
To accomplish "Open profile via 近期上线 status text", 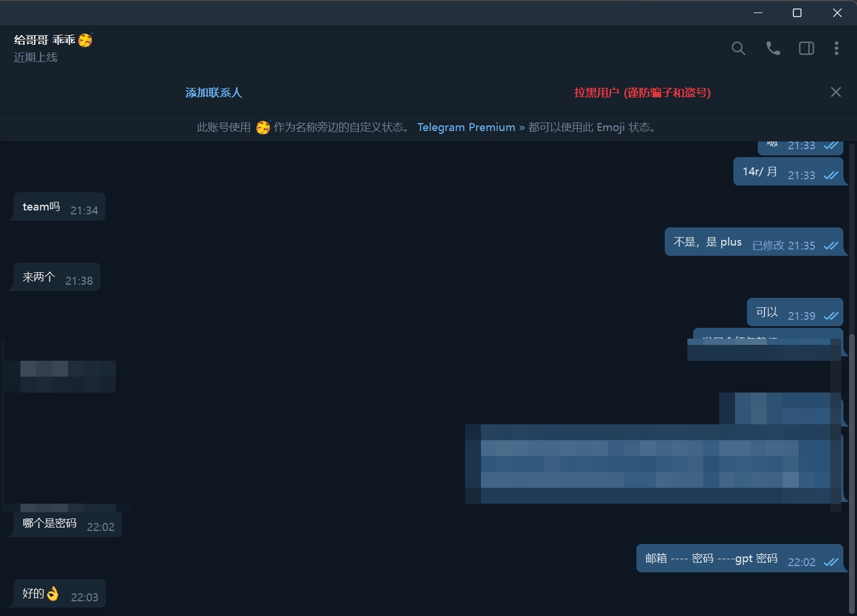I will 36,57.
